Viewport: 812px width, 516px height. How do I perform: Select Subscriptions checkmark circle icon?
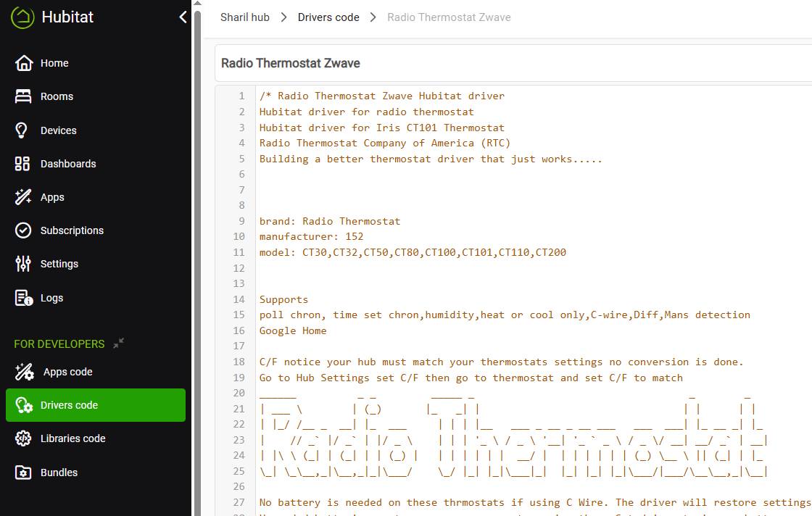[x=22, y=230]
